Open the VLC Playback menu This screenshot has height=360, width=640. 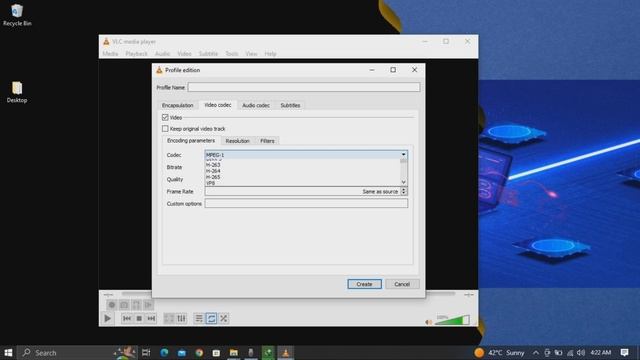point(136,53)
